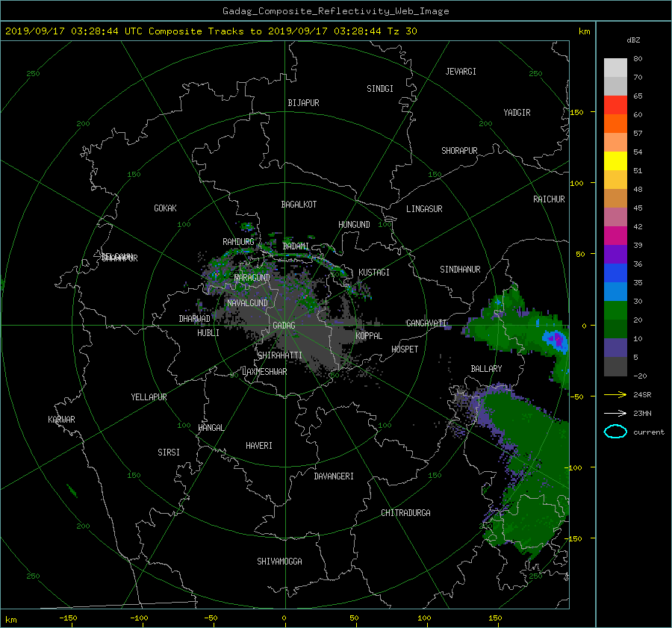Click the SHIVAMOGGA label

coord(279,561)
